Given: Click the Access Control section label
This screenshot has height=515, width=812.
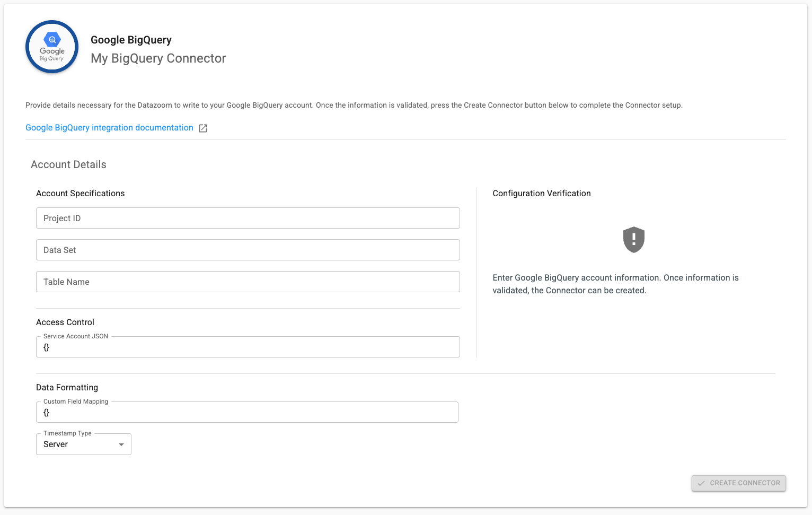Looking at the screenshot, I should 65,322.
